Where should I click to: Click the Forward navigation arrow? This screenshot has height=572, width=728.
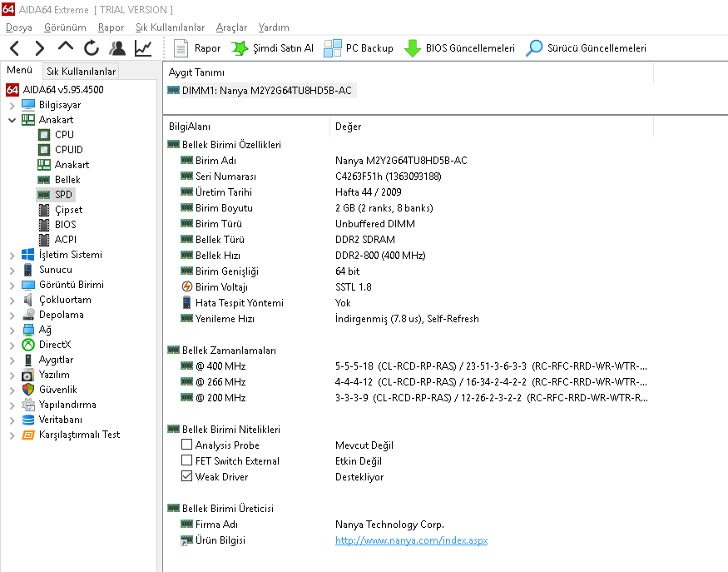(x=39, y=48)
